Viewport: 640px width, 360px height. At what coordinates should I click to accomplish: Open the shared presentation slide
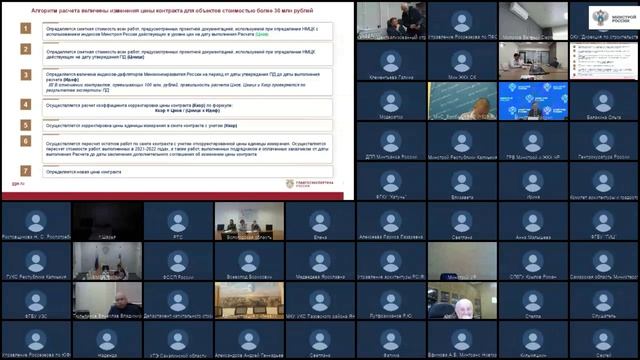(178, 101)
